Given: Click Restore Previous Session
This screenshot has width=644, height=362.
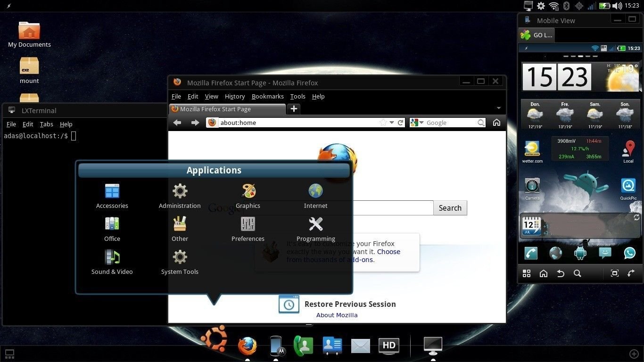Looking at the screenshot, I should click(x=337, y=304).
